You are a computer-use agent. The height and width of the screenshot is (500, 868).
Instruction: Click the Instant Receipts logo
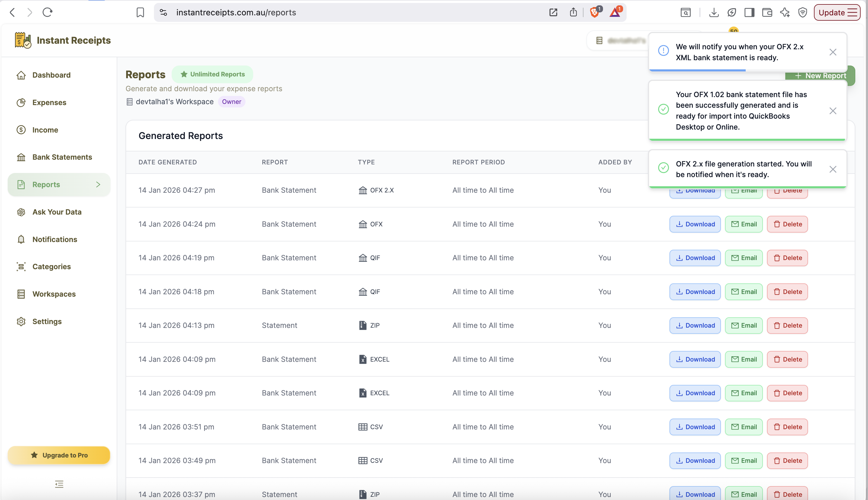(x=63, y=40)
